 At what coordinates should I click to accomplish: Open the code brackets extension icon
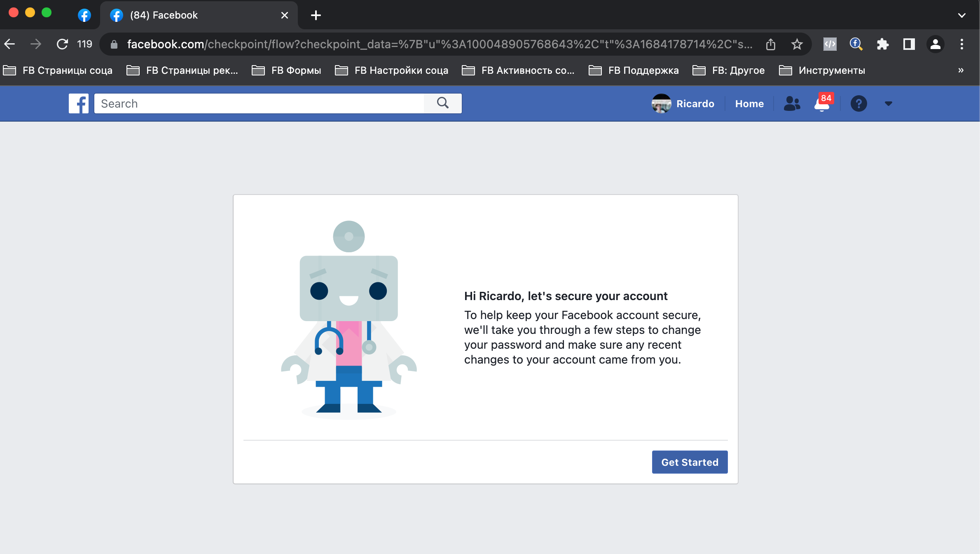830,44
